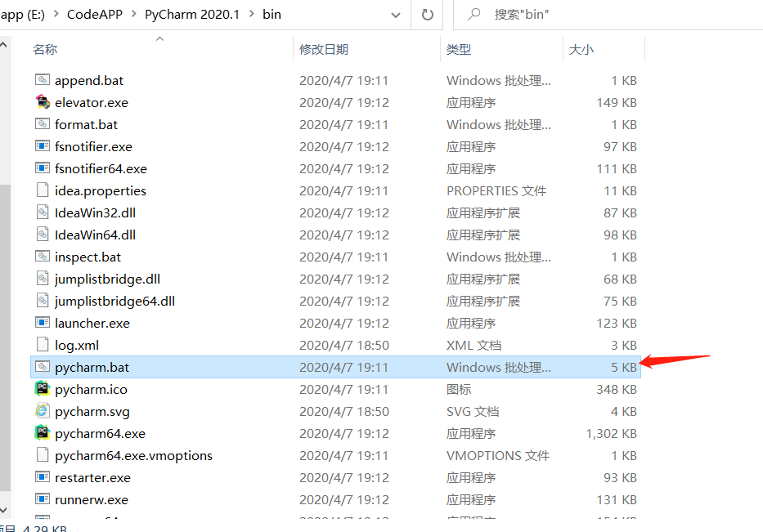Click the restarter.exe file icon

coord(43,477)
